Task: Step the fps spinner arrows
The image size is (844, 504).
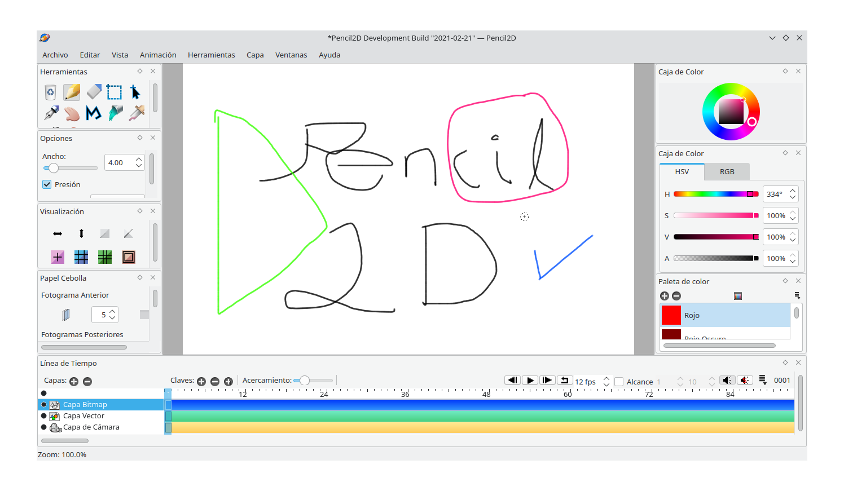Action: [x=606, y=382]
